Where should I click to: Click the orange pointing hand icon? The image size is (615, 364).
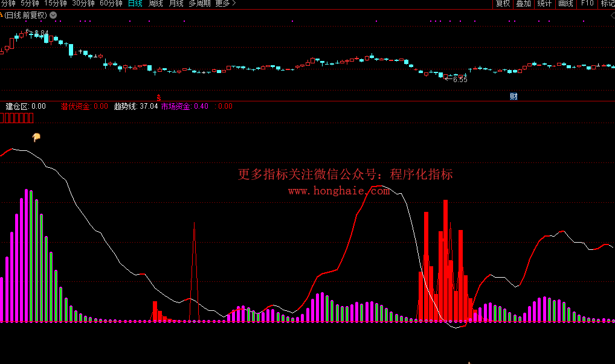point(36,138)
